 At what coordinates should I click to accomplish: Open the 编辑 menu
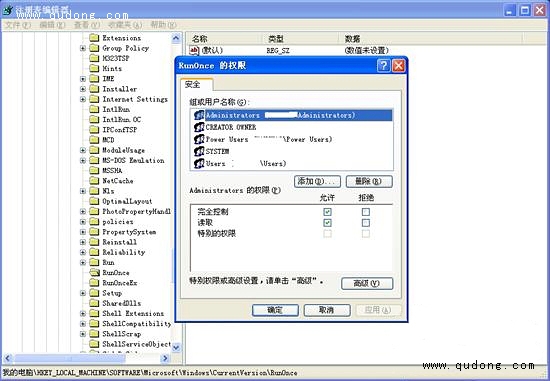(x=52, y=25)
